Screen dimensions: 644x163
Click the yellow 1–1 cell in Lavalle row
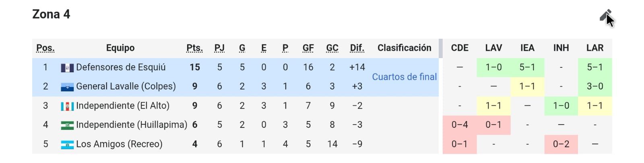527,86
